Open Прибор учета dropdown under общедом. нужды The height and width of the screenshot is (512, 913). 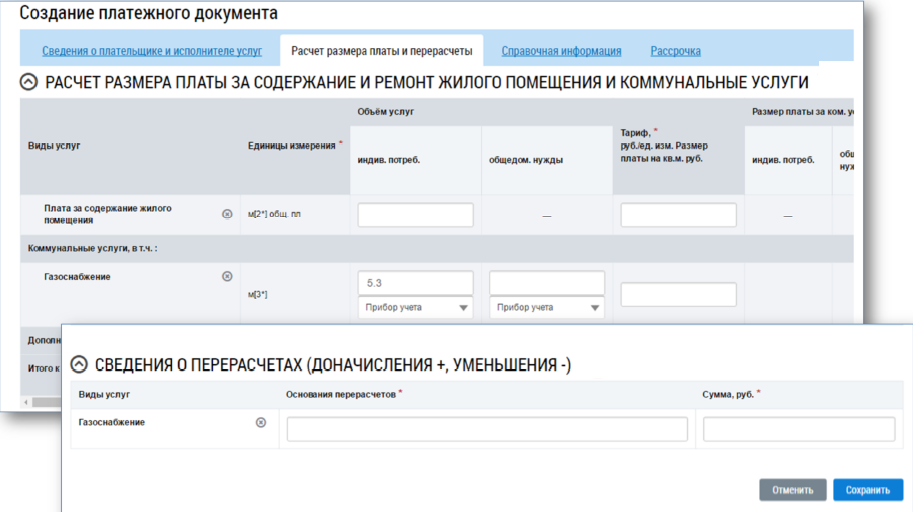(547, 308)
